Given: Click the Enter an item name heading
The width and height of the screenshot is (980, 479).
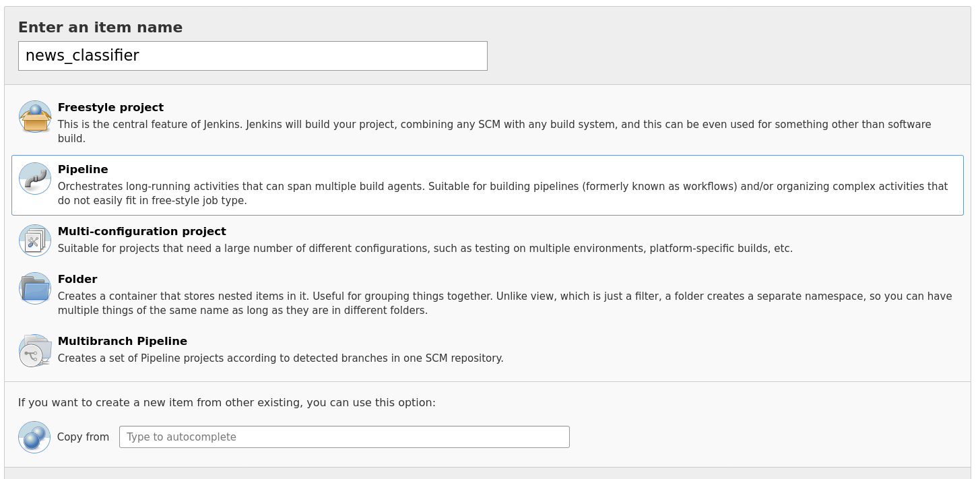Looking at the screenshot, I should 100,28.
